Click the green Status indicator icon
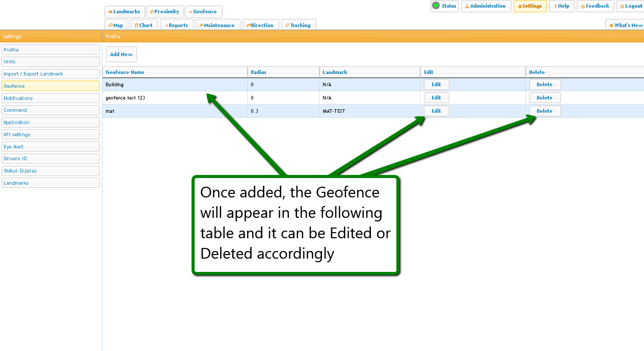The width and height of the screenshot is (644, 351). click(x=436, y=6)
